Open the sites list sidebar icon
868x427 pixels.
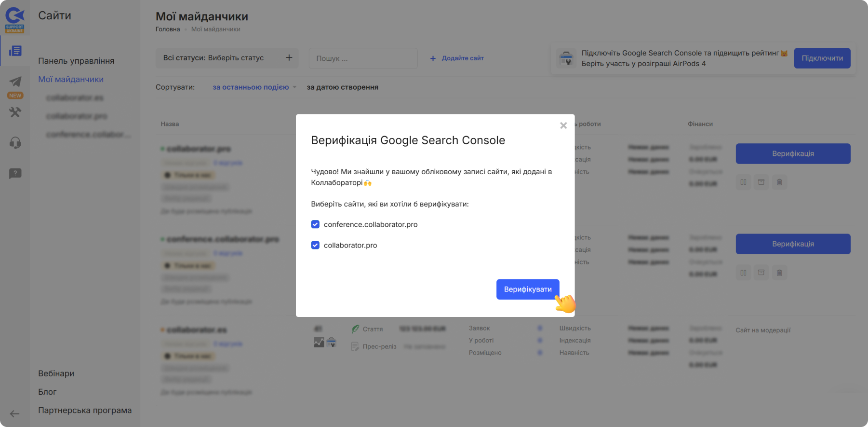(x=15, y=51)
